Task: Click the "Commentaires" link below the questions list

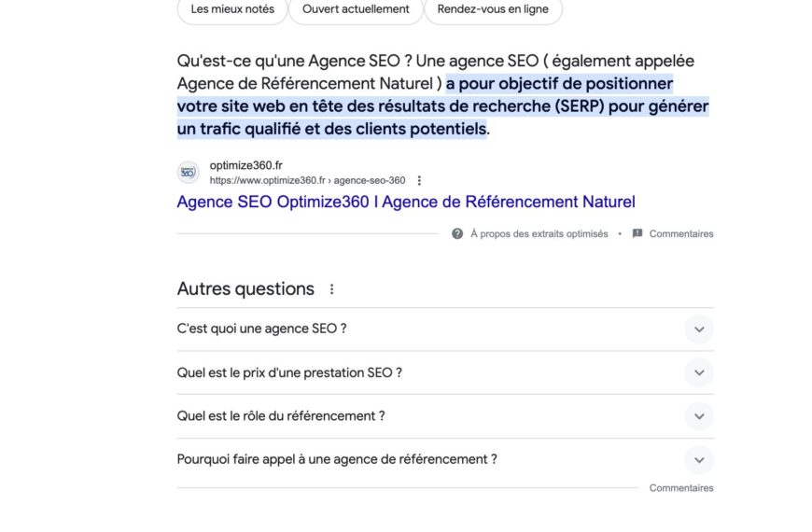Action: click(681, 488)
